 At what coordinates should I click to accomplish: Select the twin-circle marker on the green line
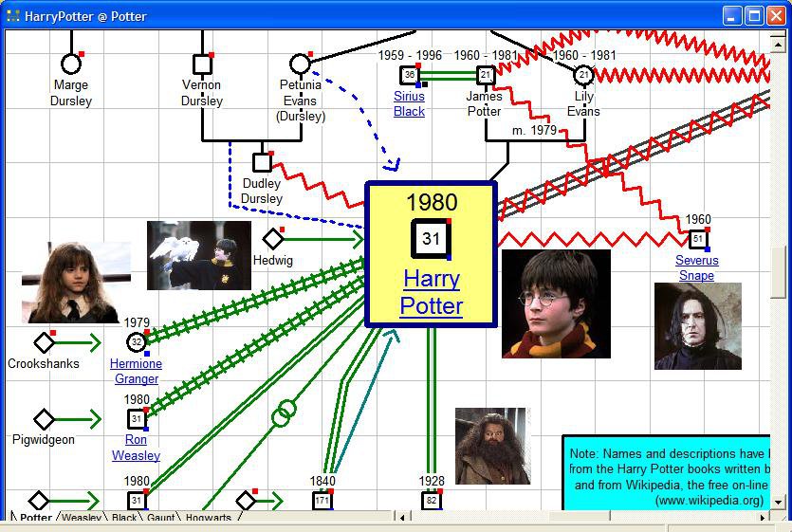284,413
